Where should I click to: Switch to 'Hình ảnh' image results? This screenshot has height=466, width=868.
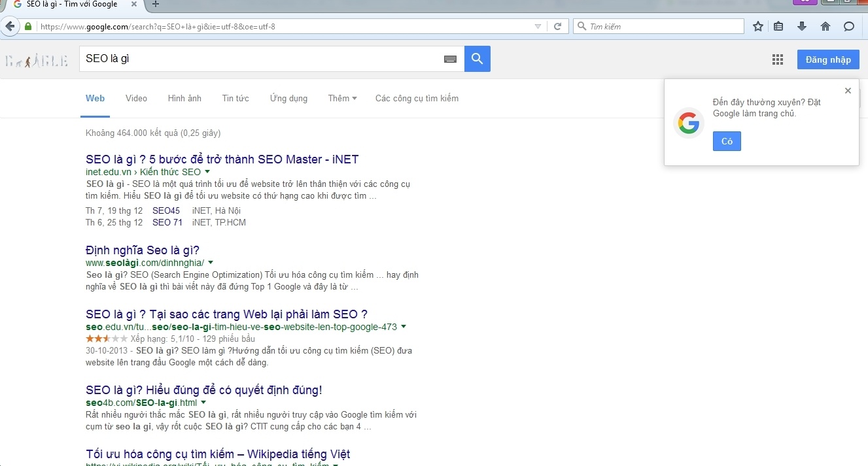184,99
